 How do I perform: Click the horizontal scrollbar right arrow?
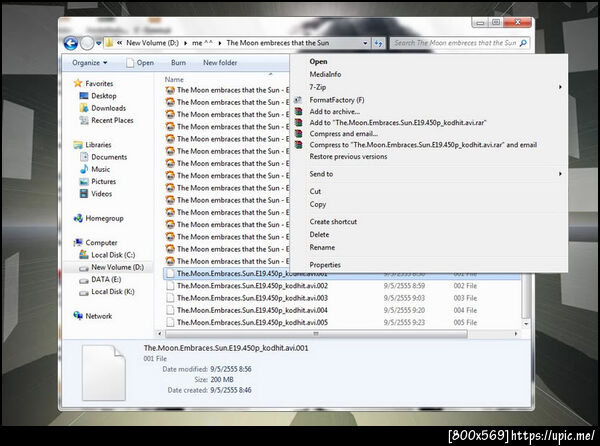(x=516, y=334)
